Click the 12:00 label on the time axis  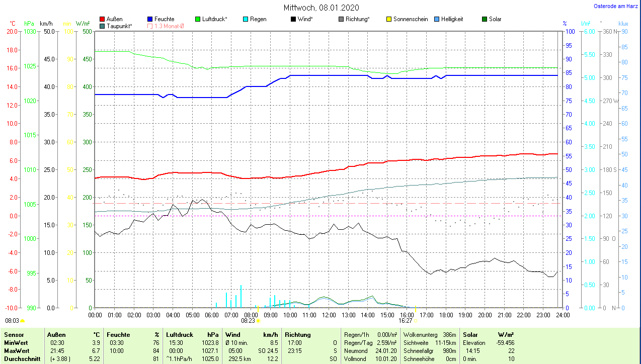coord(329,315)
